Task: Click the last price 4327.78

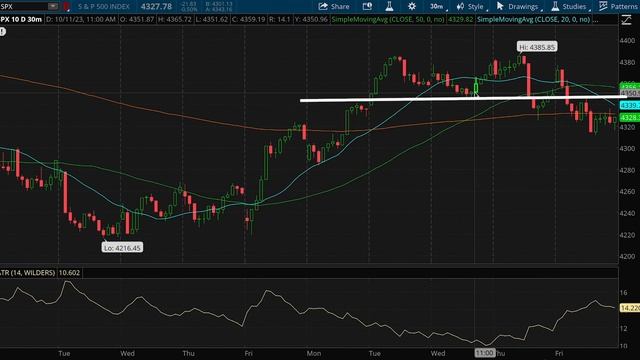Action: click(156, 6)
